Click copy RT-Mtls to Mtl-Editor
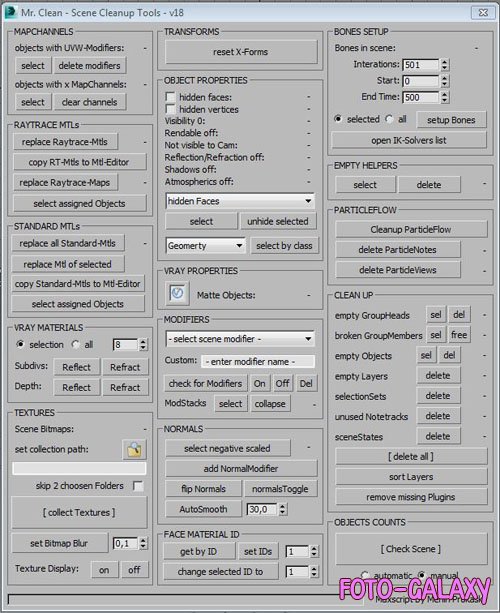500x613 pixels. coord(79,162)
